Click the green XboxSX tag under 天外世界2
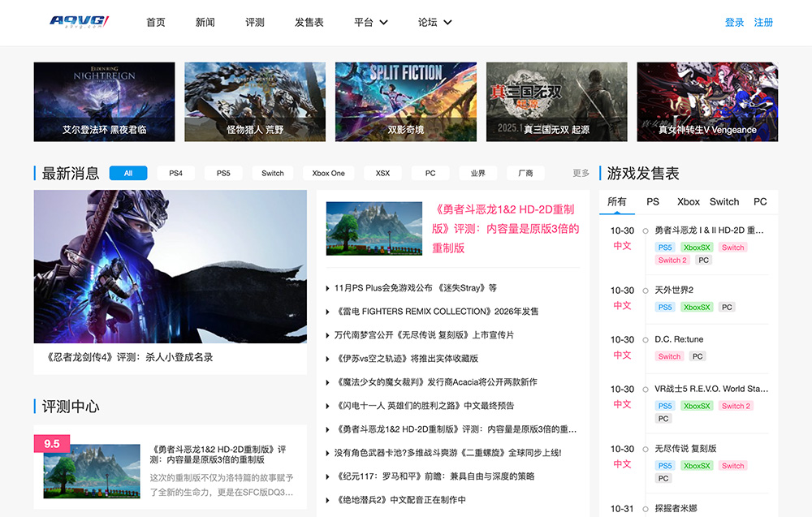The image size is (812, 517). pyautogui.click(x=697, y=308)
